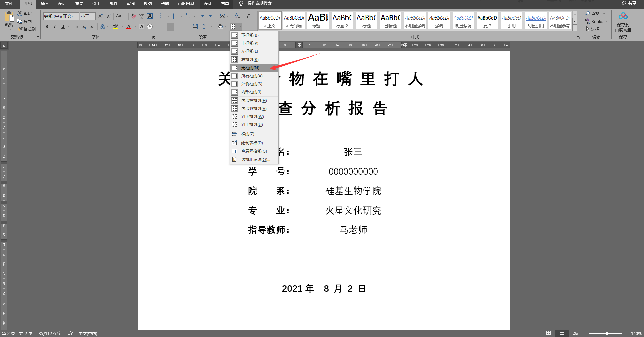Adjust the zoom slider handle

[607, 333]
